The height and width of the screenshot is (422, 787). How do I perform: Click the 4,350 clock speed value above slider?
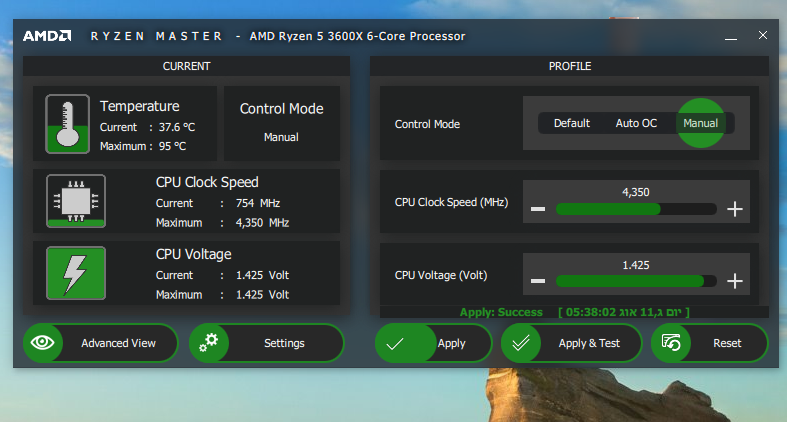(x=636, y=192)
